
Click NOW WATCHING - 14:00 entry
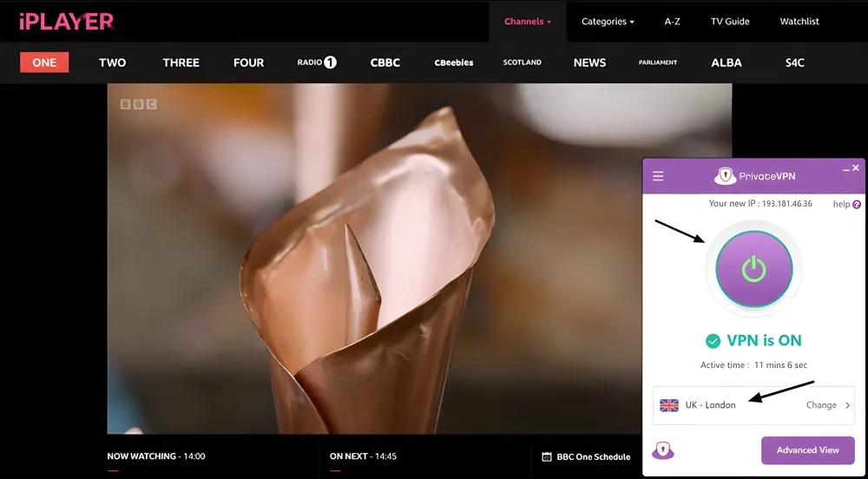[x=156, y=456]
